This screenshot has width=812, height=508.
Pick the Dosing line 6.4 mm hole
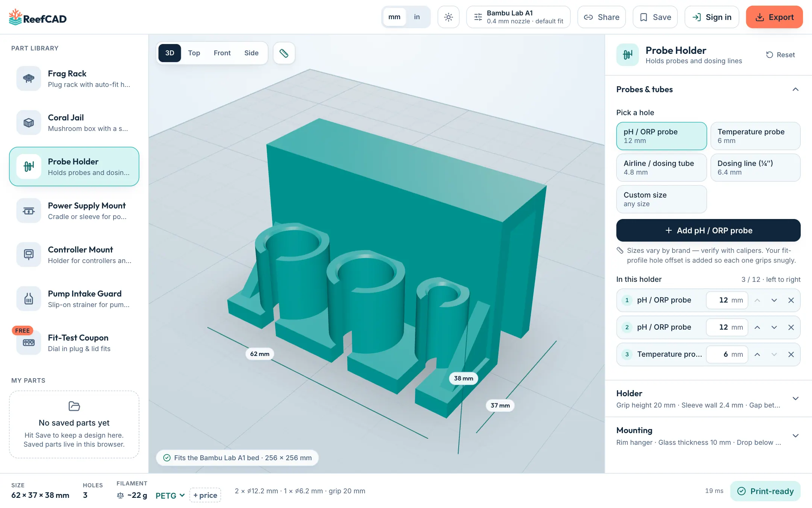point(755,167)
